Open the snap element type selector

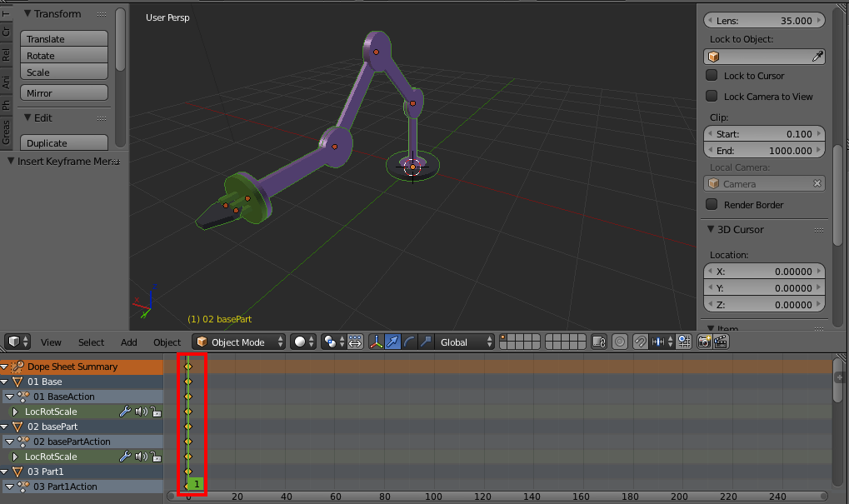(x=662, y=342)
